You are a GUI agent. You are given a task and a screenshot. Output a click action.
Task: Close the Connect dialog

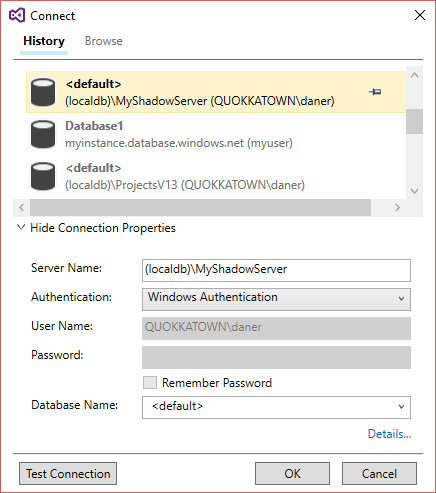tap(420, 15)
